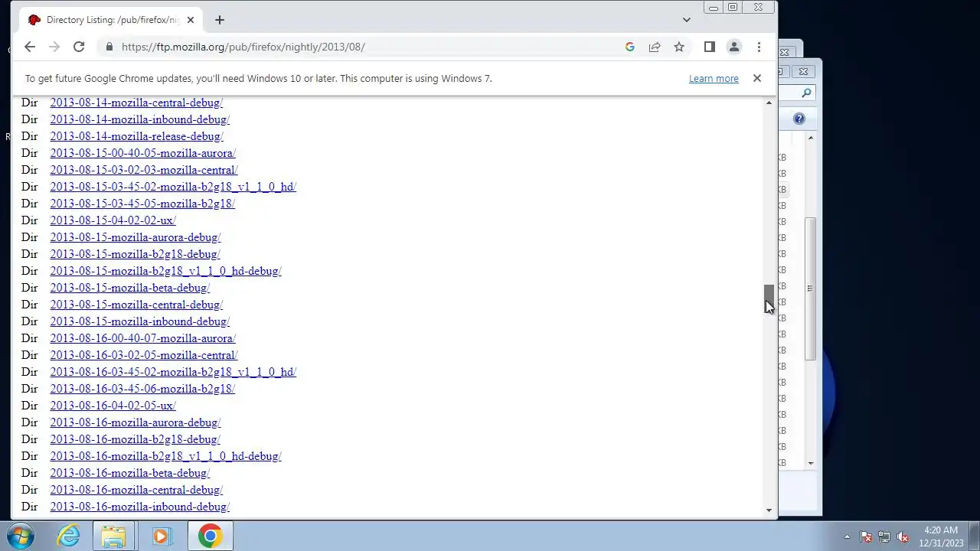Viewport: 980px width, 551px height.
Task: Open 2013-08-16-03-02-05-mozilla-central directory
Action: click(x=144, y=355)
